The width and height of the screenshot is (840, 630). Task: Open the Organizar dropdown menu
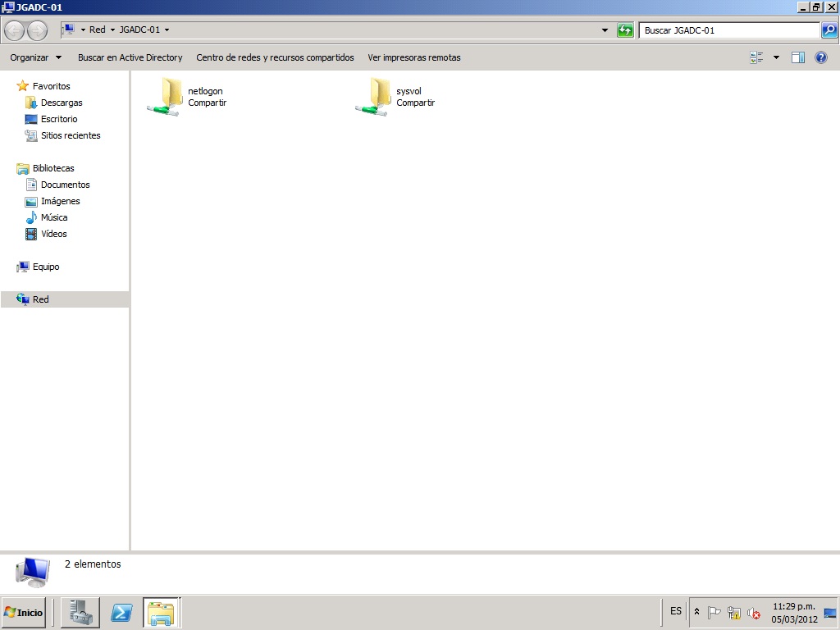pyautogui.click(x=35, y=57)
